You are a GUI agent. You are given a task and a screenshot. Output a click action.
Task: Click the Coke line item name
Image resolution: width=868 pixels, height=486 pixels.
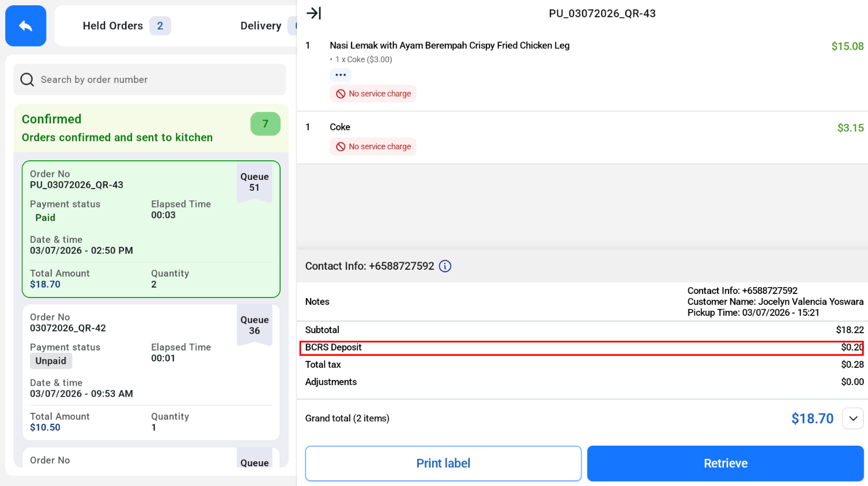(x=340, y=127)
